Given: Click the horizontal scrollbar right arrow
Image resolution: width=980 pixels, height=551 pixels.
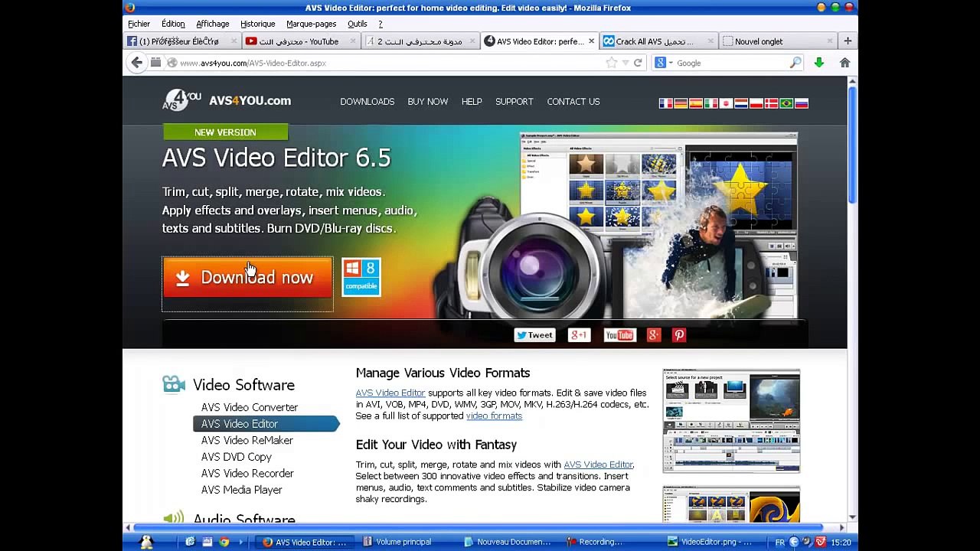Looking at the screenshot, I should click(841, 527).
